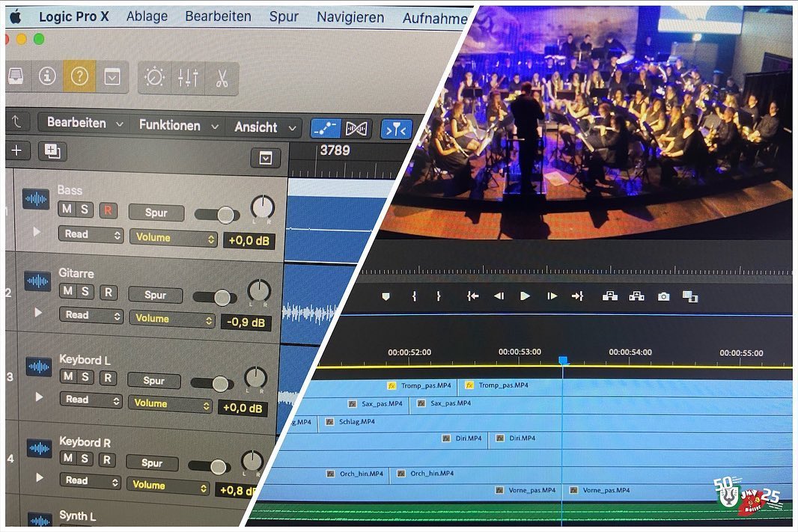Enable record on Keybord L track
798x532 pixels.
108,378
